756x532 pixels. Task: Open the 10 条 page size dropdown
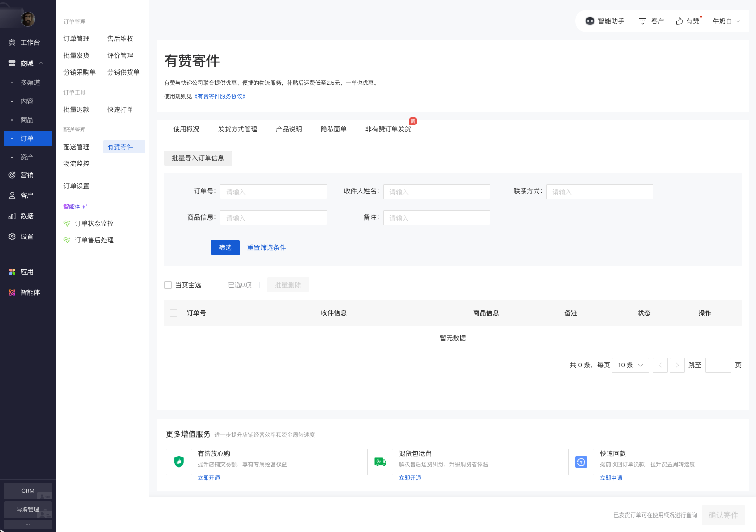click(630, 365)
